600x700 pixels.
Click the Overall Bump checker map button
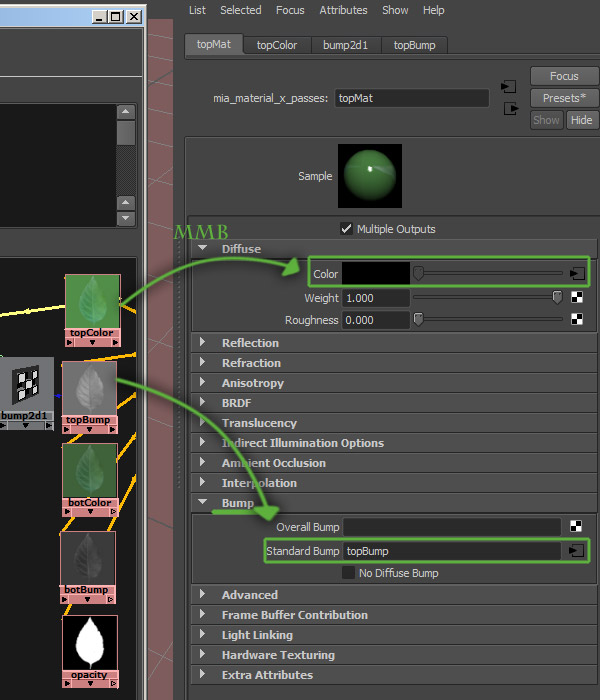coord(576,526)
